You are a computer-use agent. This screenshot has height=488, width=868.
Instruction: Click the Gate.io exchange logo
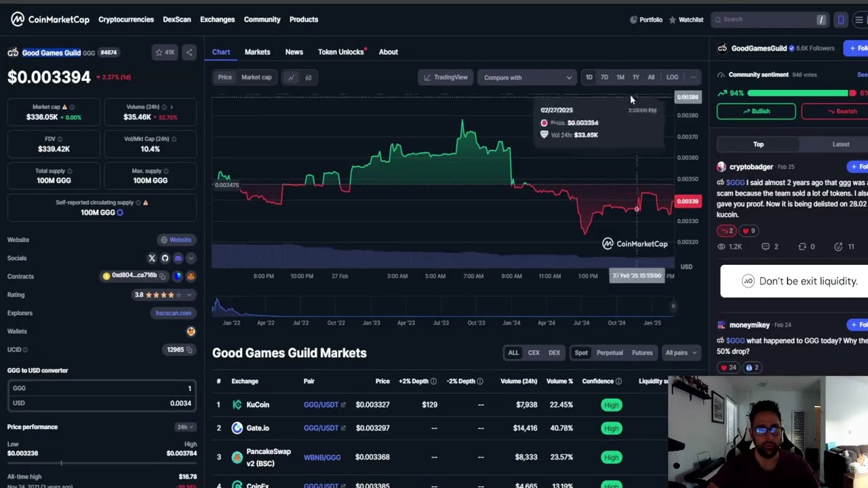coord(237,428)
